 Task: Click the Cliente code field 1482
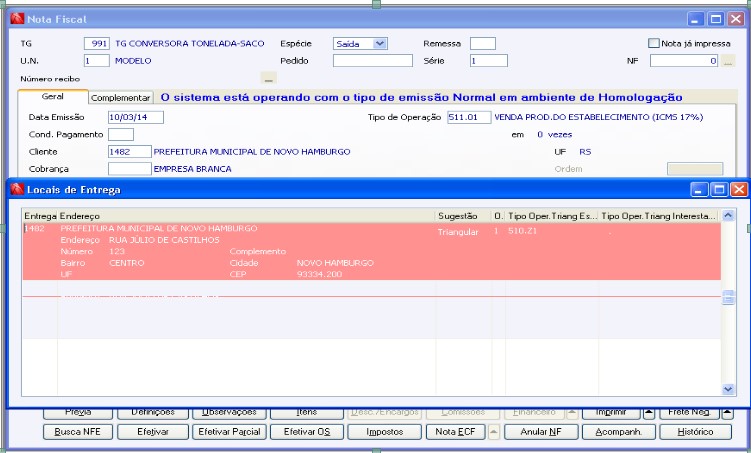tap(130, 152)
